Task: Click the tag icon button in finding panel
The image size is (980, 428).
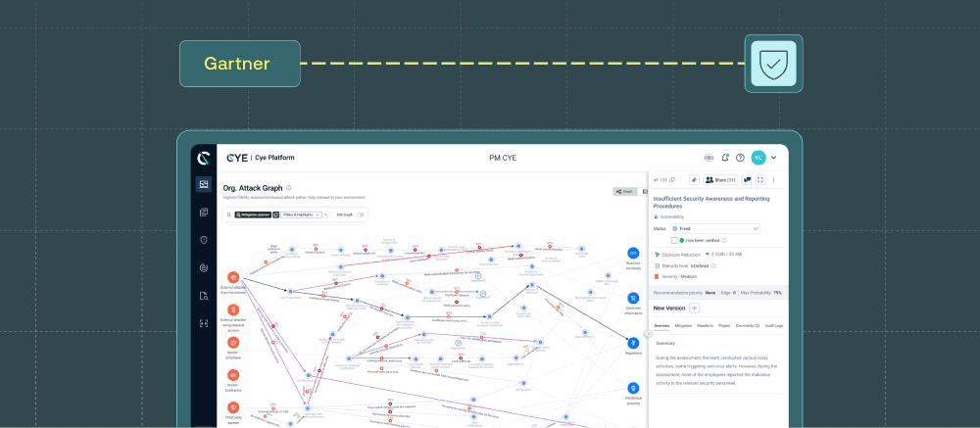Action: (x=694, y=180)
